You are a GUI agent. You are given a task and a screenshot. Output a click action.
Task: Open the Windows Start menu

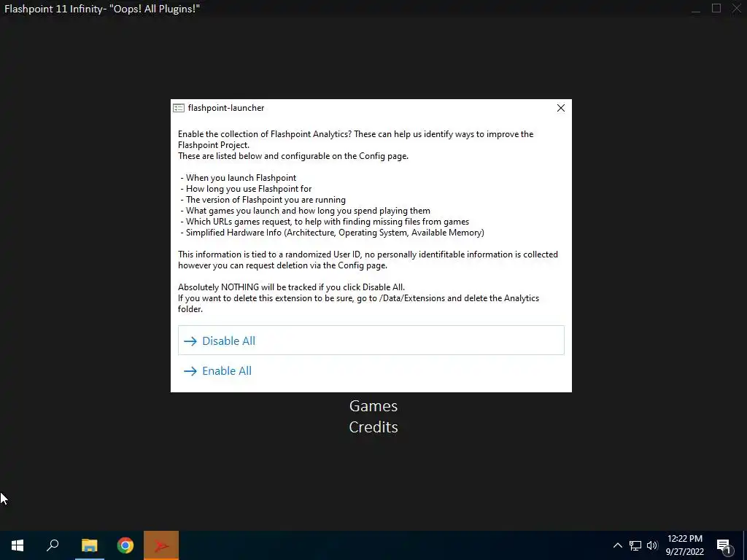coord(18,545)
